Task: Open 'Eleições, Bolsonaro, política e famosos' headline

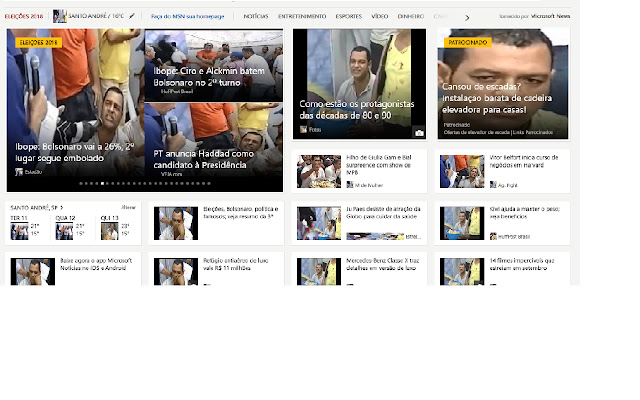Action: [241, 213]
